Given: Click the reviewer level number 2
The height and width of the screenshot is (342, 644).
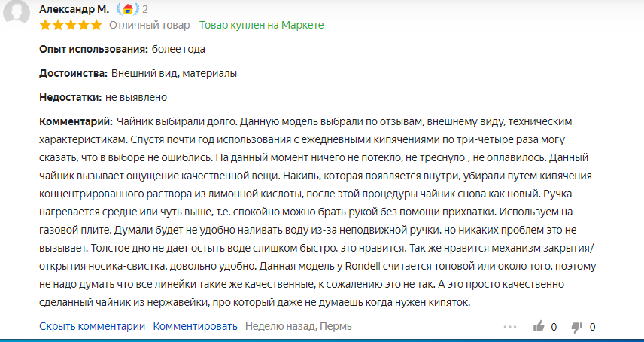Looking at the screenshot, I should pyautogui.click(x=144, y=9).
